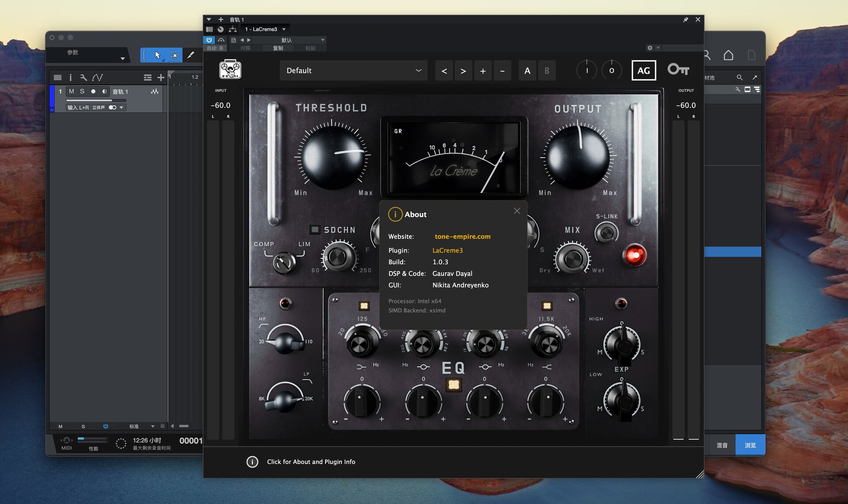Select the pencil draw tool
This screenshot has width=848, height=504.
tap(191, 55)
